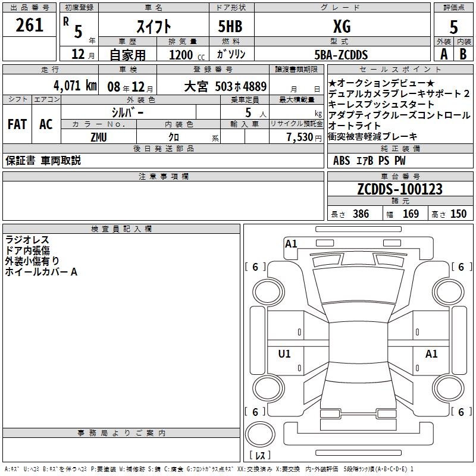Click inspection date 08年12月
The width and height of the screenshot is (476, 476).
(x=130, y=87)
